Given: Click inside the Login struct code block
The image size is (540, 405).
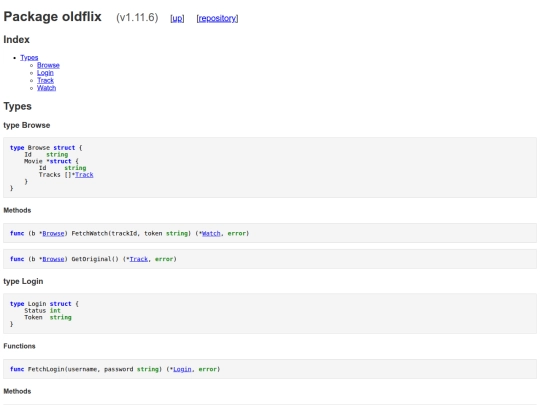Looking at the screenshot, I should pyautogui.click(x=270, y=313).
